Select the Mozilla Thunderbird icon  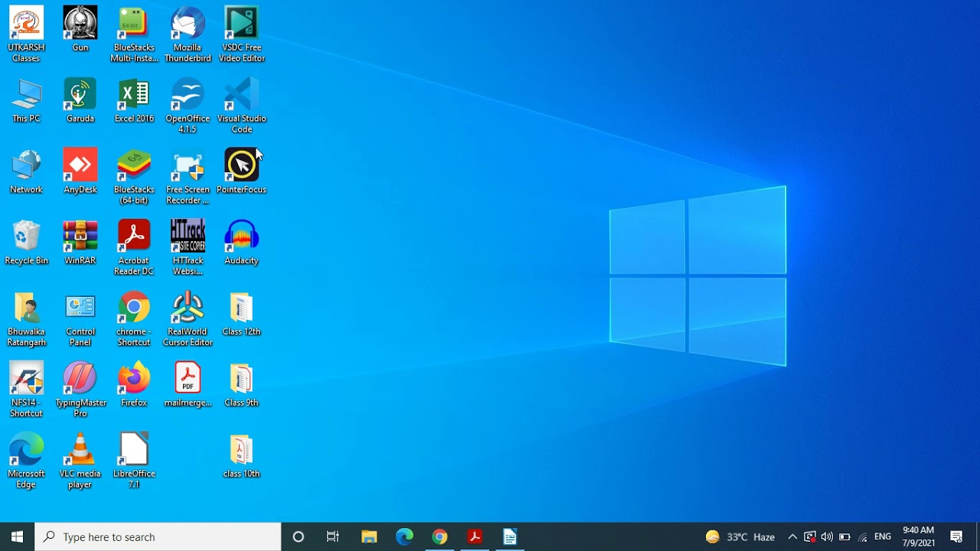click(188, 34)
